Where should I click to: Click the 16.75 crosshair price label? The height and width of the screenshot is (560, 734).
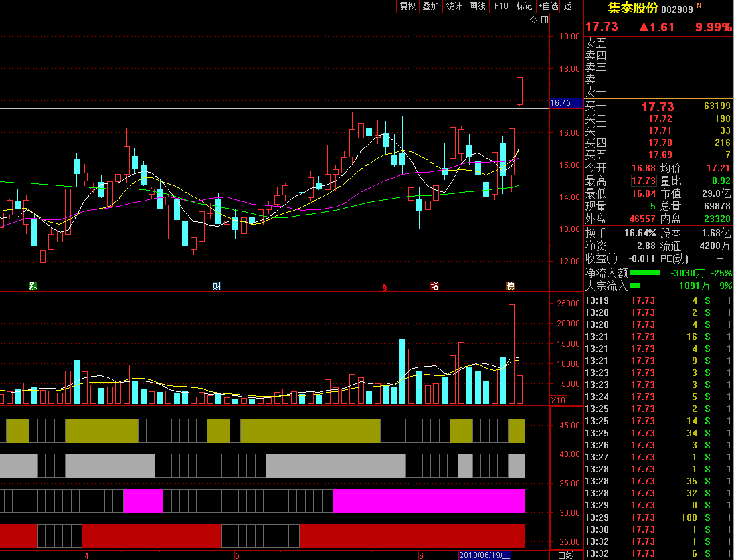[567, 103]
